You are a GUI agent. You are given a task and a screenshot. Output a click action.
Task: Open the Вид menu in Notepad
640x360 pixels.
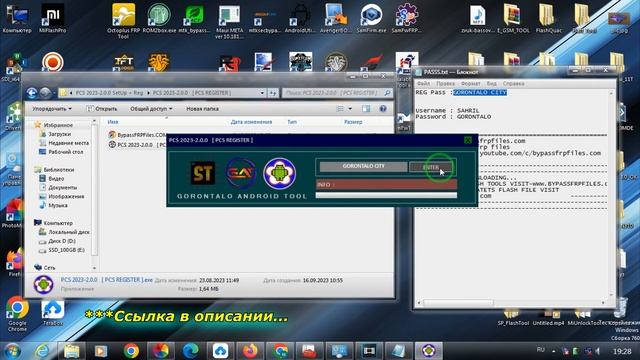pyautogui.click(x=491, y=83)
